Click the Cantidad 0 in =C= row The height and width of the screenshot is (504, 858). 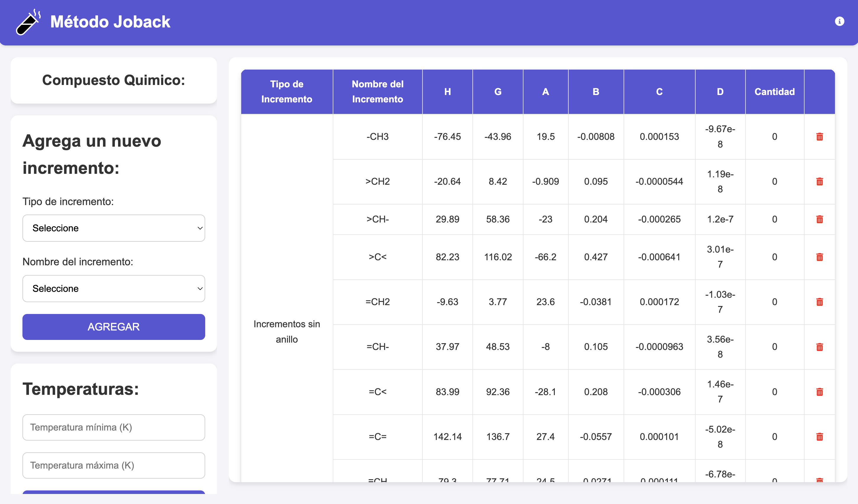coord(774,437)
